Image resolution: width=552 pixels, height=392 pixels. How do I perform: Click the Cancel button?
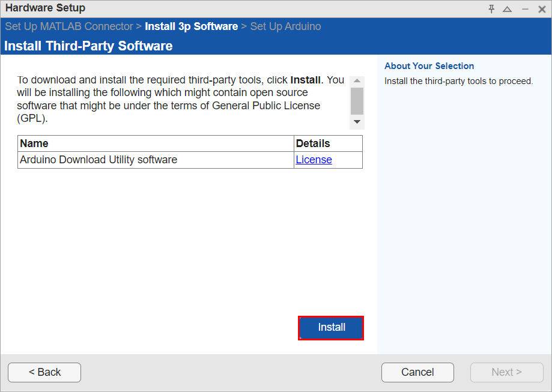(417, 372)
